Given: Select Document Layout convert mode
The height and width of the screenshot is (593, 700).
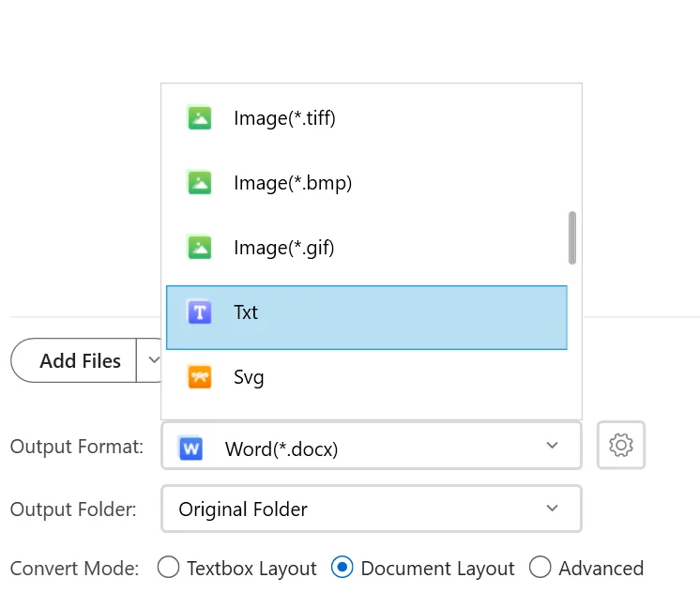Looking at the screenshot, I should point(423,568).
